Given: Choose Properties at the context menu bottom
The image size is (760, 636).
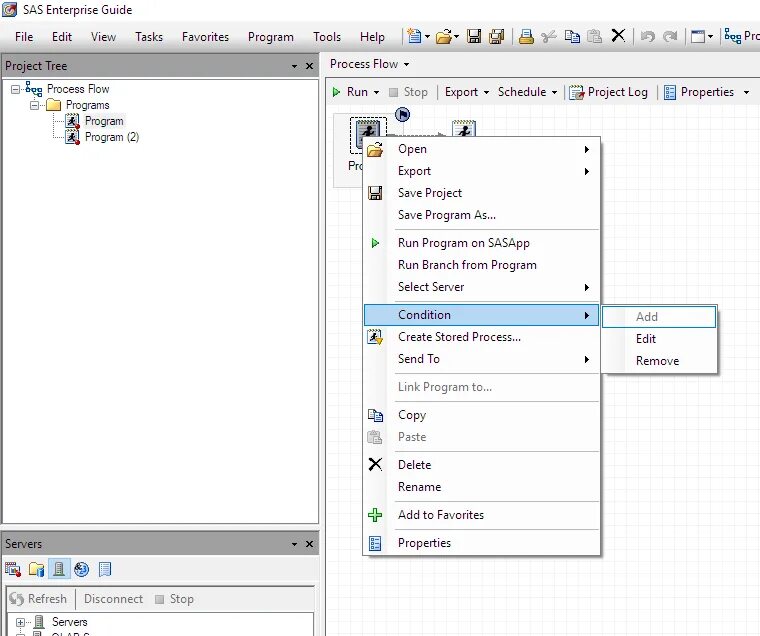Looking at the screenshot, I should coord(481,543).
